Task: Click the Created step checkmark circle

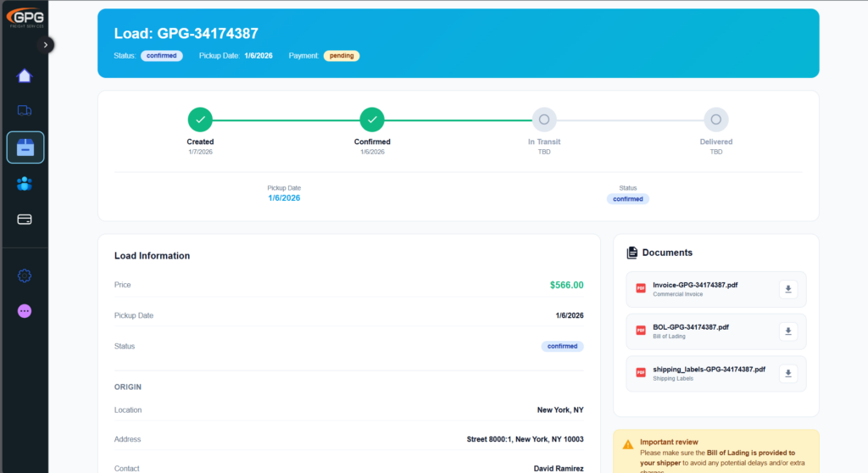Action: (200, 120)
